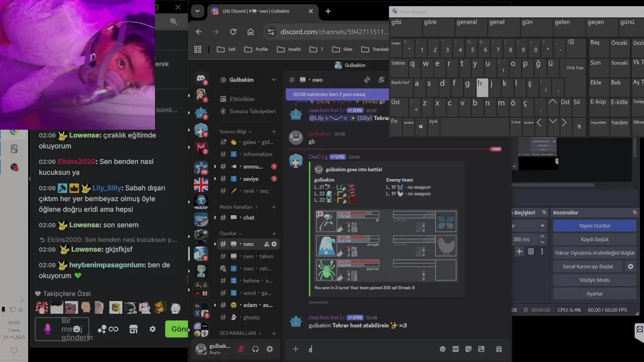The height and width of the screenshot is (362, 644).
Task: Open sticker picker in Discord message box
Action: point(468,349)
